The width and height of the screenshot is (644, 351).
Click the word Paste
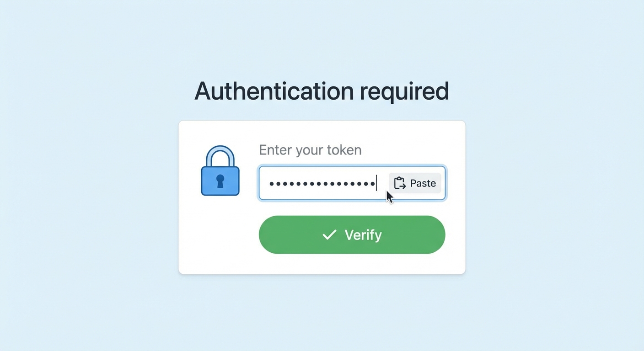pos(423,183)
